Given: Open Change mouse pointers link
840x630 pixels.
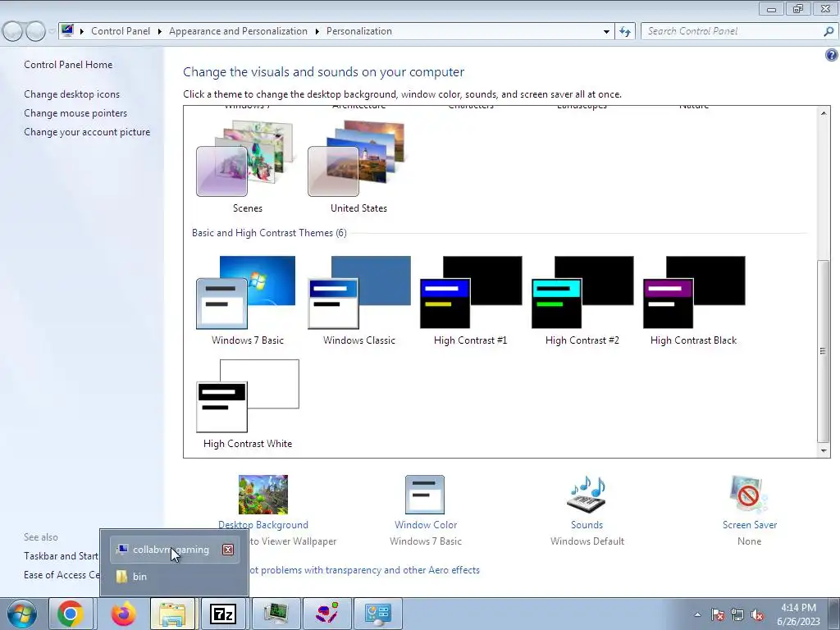Looking at the screenshot, I should [x=75, y=113].
